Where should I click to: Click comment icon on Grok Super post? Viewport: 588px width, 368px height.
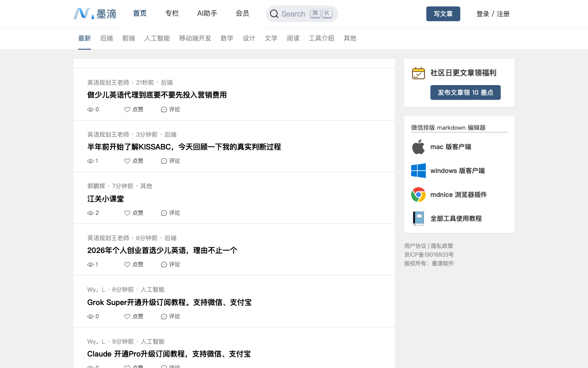tap(164, 316)
